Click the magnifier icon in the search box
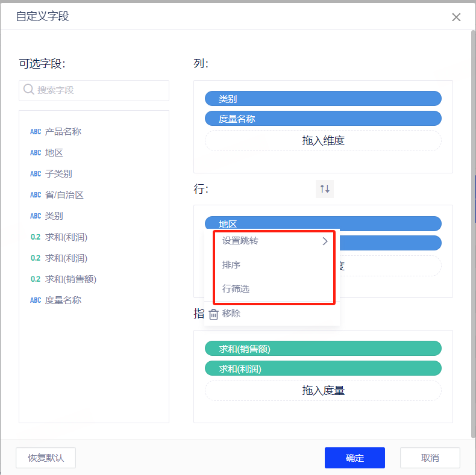The image size is (476, 475). click(28, 90)
